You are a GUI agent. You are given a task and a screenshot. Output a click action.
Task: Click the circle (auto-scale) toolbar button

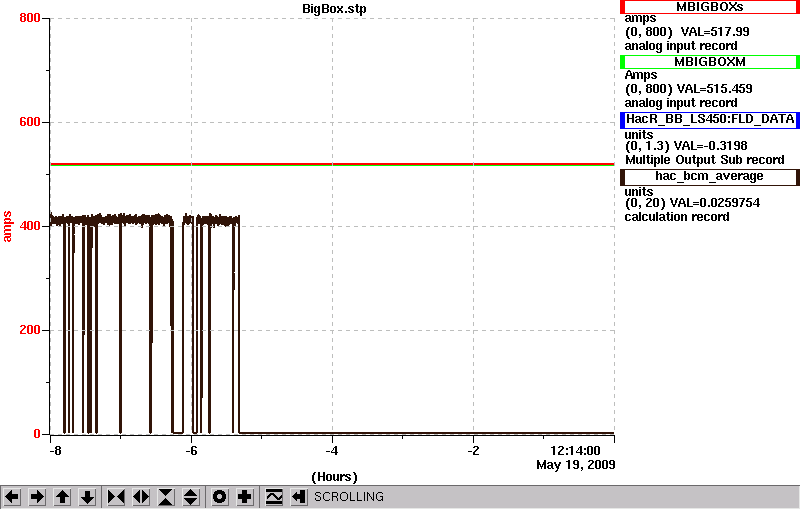[x=219, y=497]
